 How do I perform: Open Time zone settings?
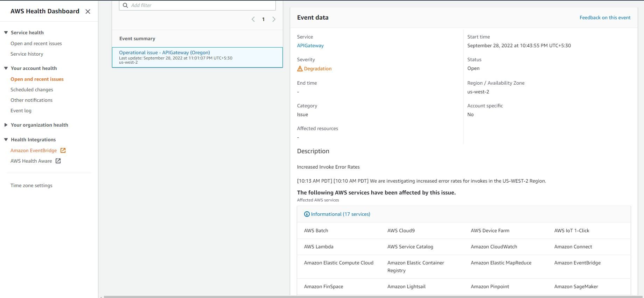31,185
